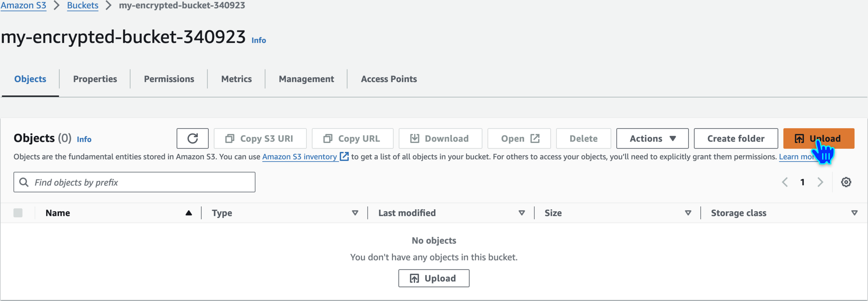This screenshot has width=868, height=301.
Task: Click the Download button
Action: pos(440,139)
